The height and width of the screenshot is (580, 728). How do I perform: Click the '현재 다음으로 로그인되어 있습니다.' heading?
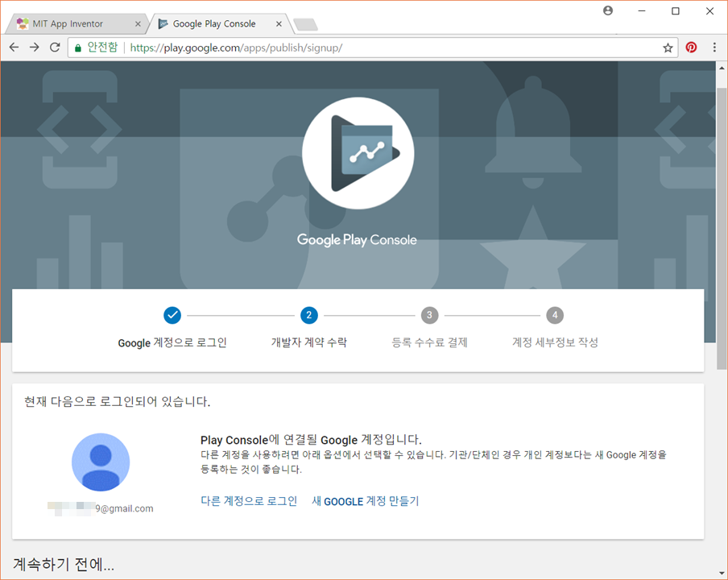pos(117,402)
